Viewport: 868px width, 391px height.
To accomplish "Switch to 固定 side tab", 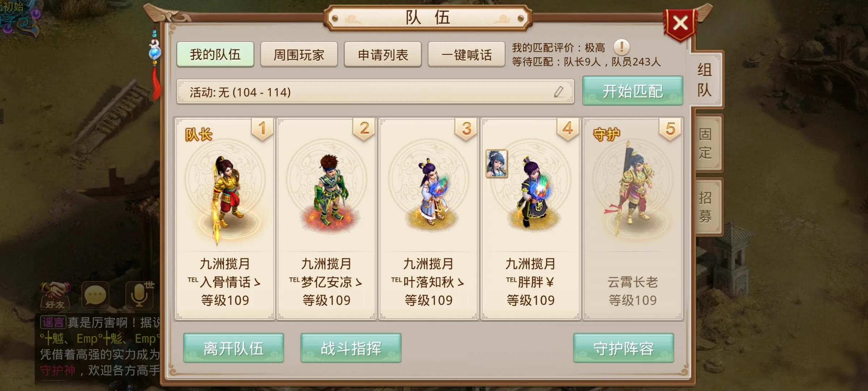I will pos(705,143).
